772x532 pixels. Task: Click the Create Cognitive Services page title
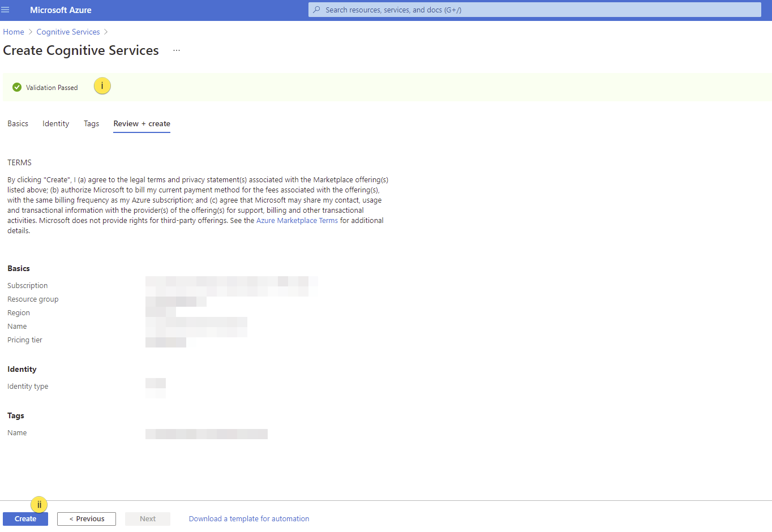pyautogui.click(x=81, y=50)
